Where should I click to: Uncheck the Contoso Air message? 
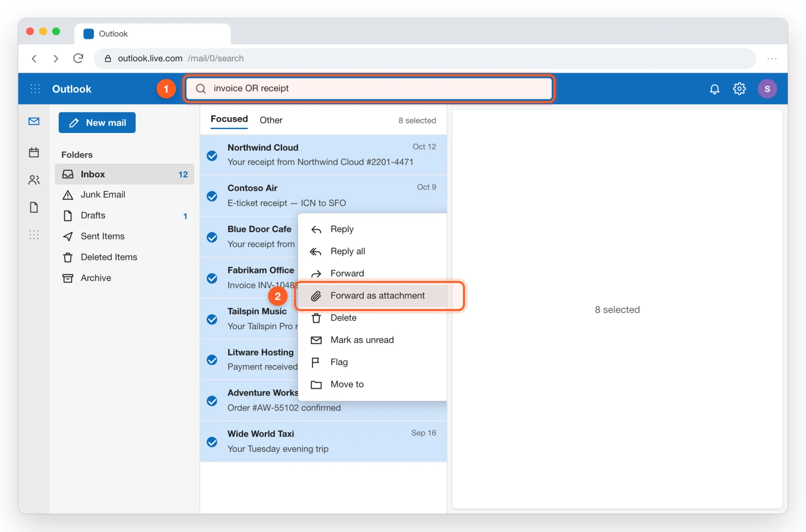pos(212,196)
